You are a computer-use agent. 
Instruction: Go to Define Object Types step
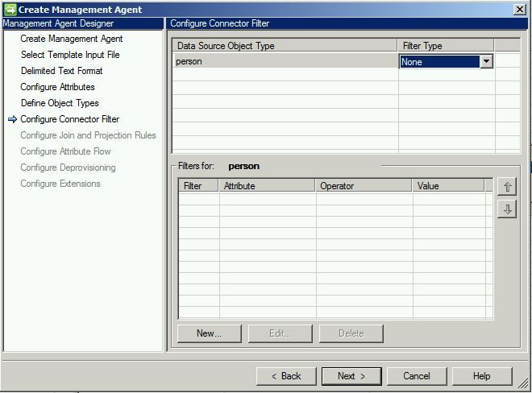click(60, 103)
